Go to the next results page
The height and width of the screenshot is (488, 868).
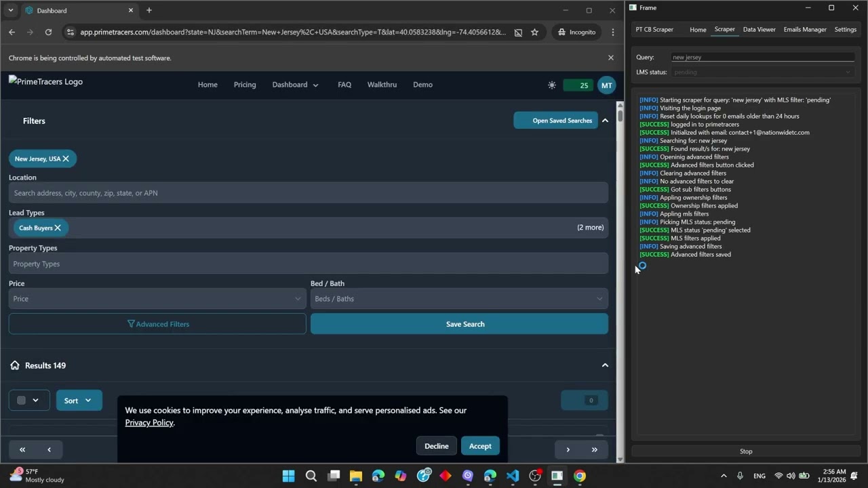568,449
